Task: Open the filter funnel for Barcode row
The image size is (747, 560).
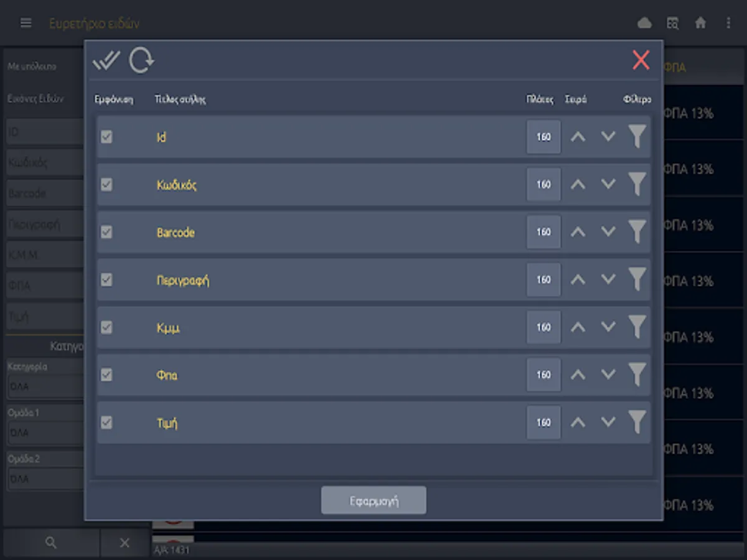Action: [637, 231]
